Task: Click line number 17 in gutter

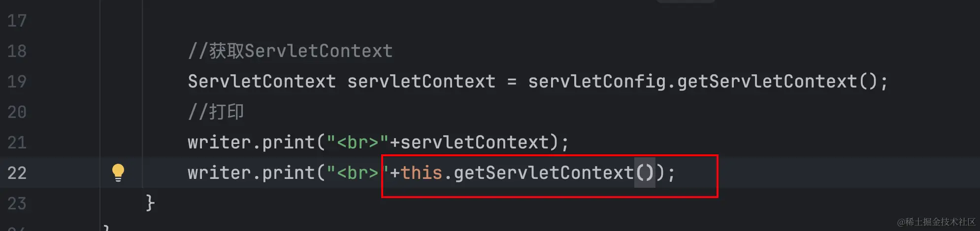Action: (17, 21)
